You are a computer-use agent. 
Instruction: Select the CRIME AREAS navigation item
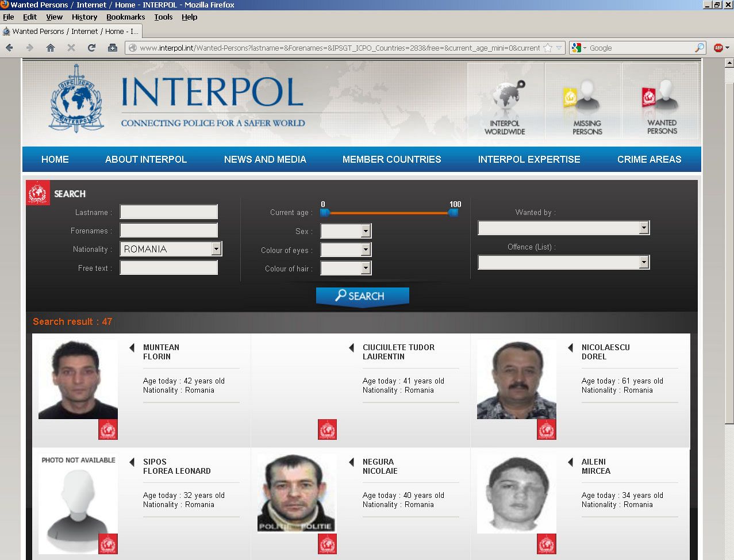[x=649, y=159]
